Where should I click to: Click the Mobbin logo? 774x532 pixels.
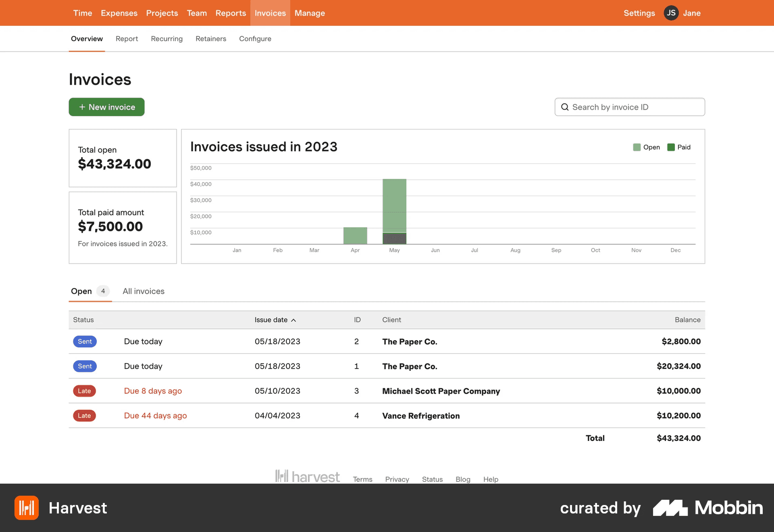[x=708, y=508]
